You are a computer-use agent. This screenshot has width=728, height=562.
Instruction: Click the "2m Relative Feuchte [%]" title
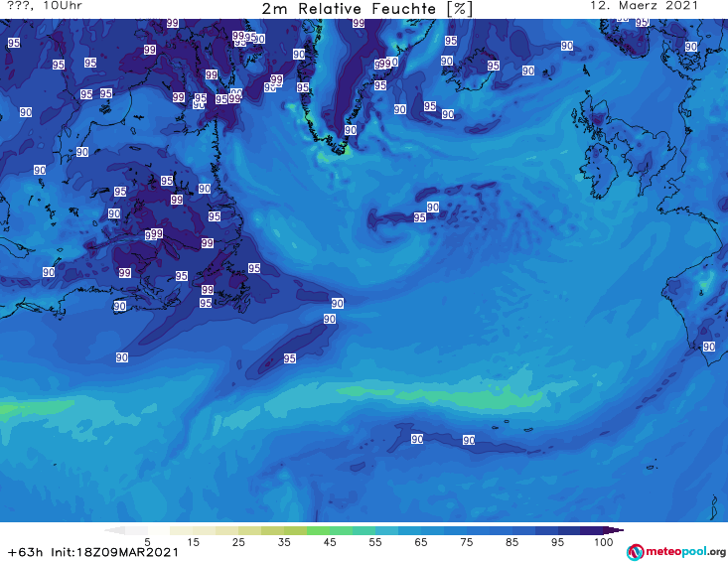[x=367, y=9]
